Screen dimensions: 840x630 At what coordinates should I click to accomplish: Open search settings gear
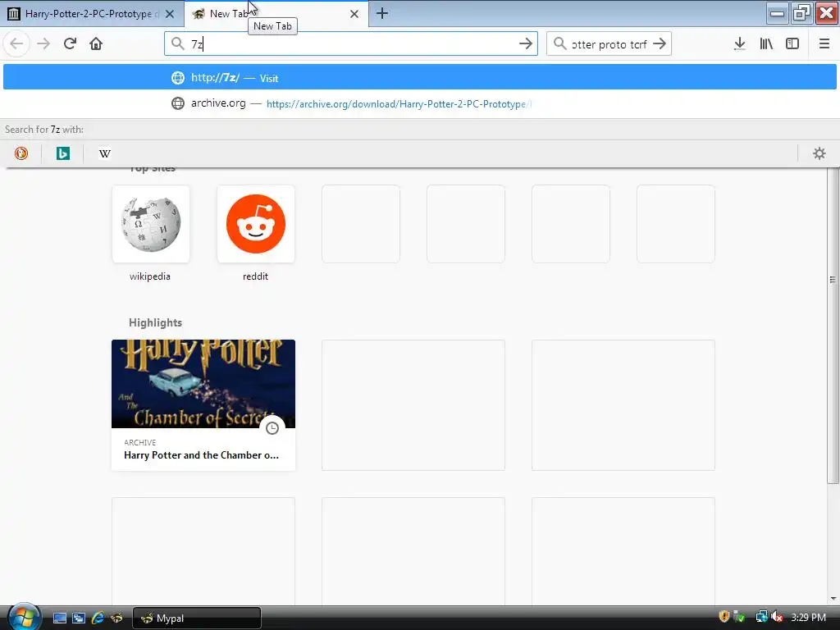[819, 153]
